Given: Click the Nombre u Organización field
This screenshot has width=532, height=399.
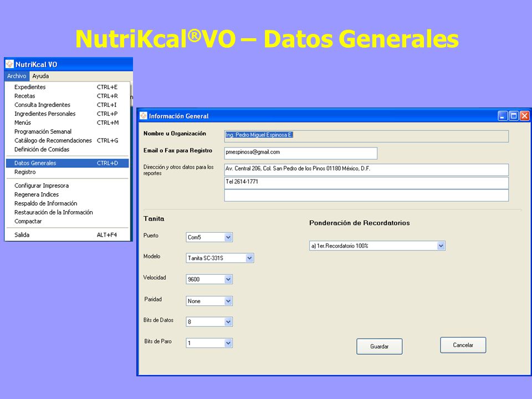Looking at the screenshot, I should pos(366,136).
